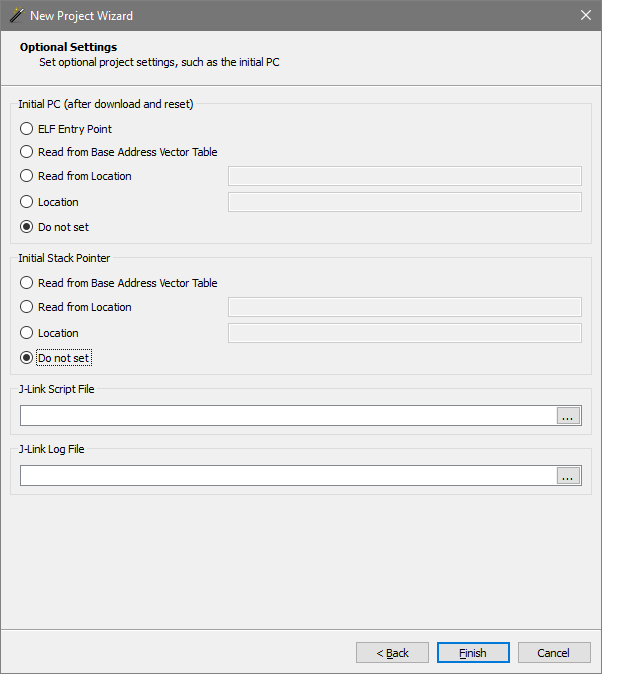Viewport: 644px width, 674px height.
Task: Browse for a J-Link Log File
Action: tap(568, 476)
